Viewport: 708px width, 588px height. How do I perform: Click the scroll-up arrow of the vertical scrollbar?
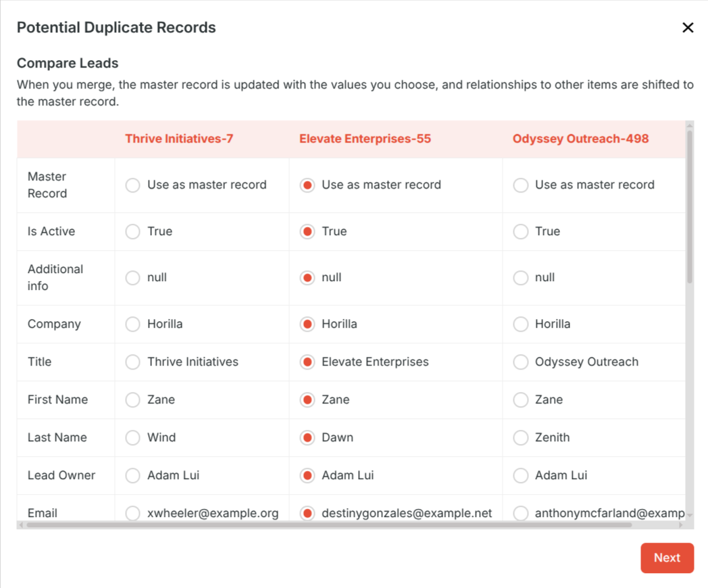tap(690, 124)
